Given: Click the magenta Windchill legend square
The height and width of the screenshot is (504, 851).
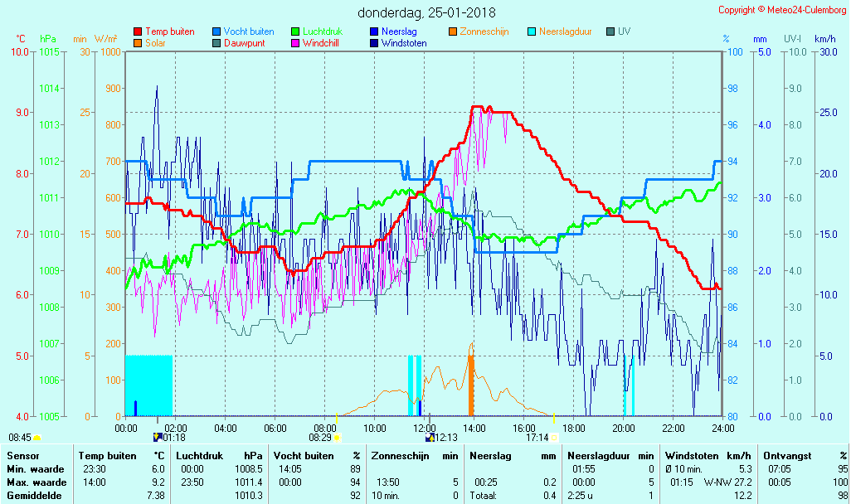Looking at the screenshot, I should (x=295, y=43).
